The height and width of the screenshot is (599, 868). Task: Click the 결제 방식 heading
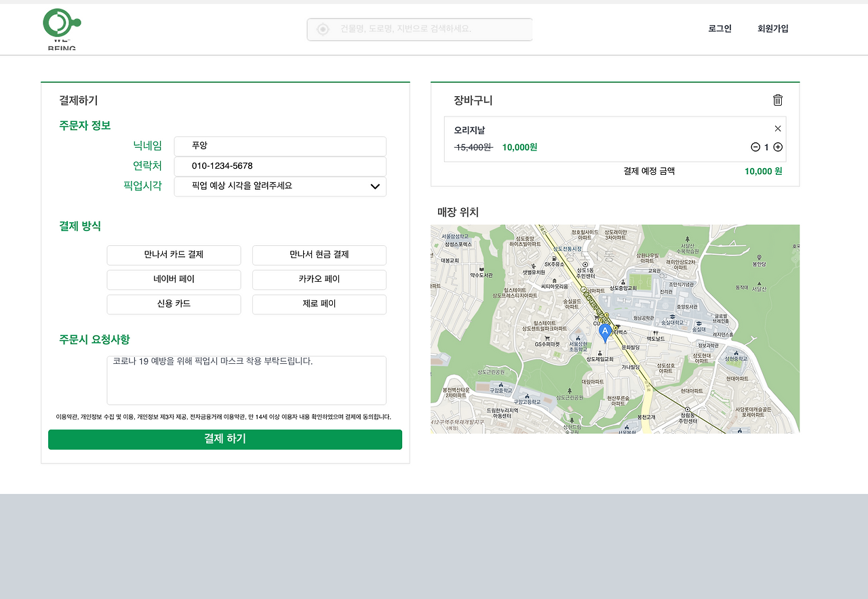point(80,226)
